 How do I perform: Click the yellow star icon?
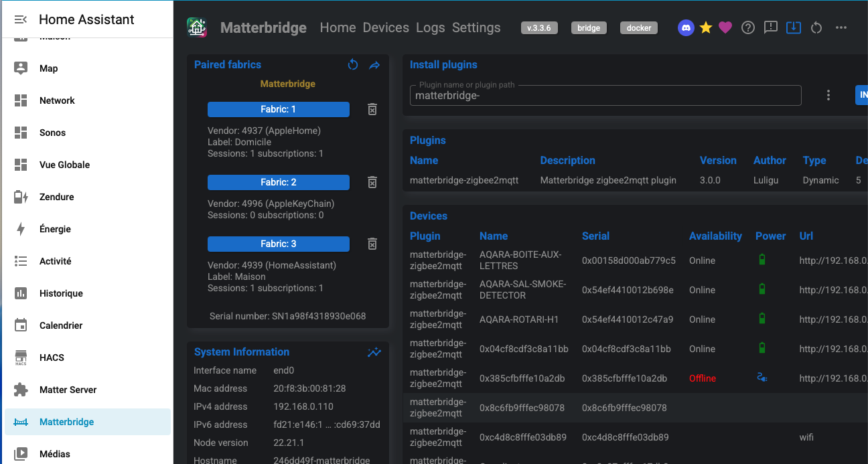705,27
